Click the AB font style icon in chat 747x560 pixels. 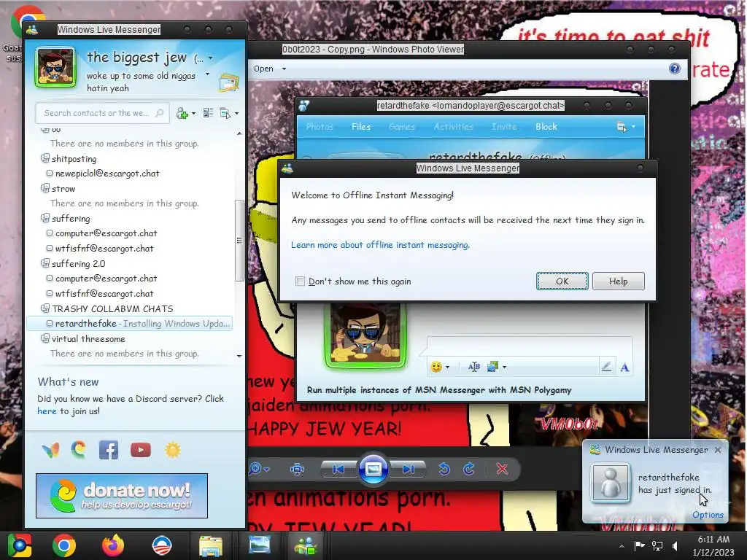point(473,367)
